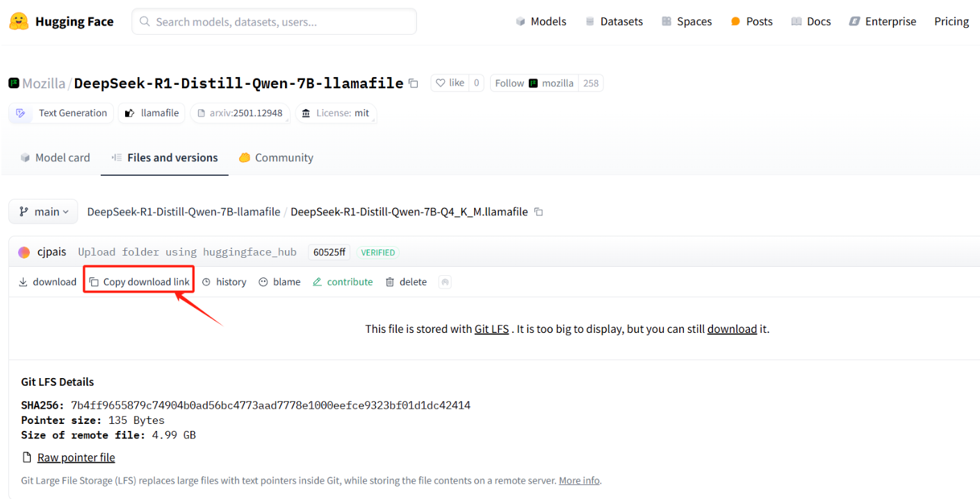Select the SHA256 hash value
The image size is (980, 499).
(x=271, y=405)
